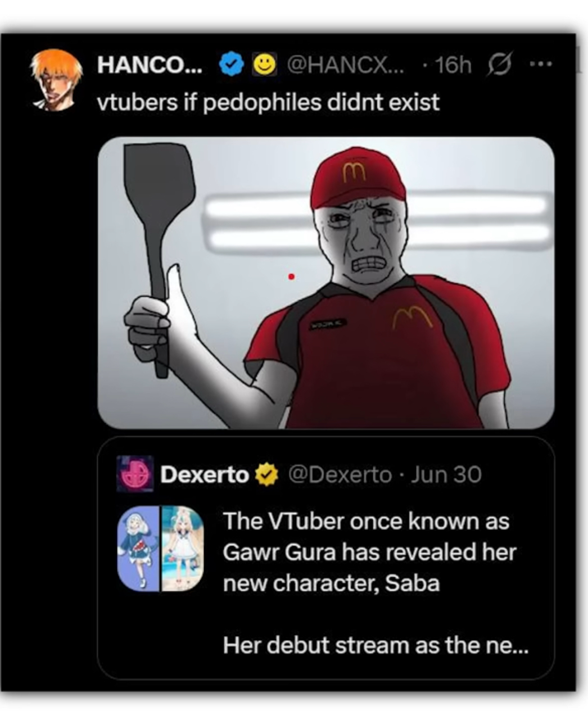Image resolution: width=588 pixels, height=725 pixels.
Task: Click Dexerto's gold verified badge
Action: 267,475
